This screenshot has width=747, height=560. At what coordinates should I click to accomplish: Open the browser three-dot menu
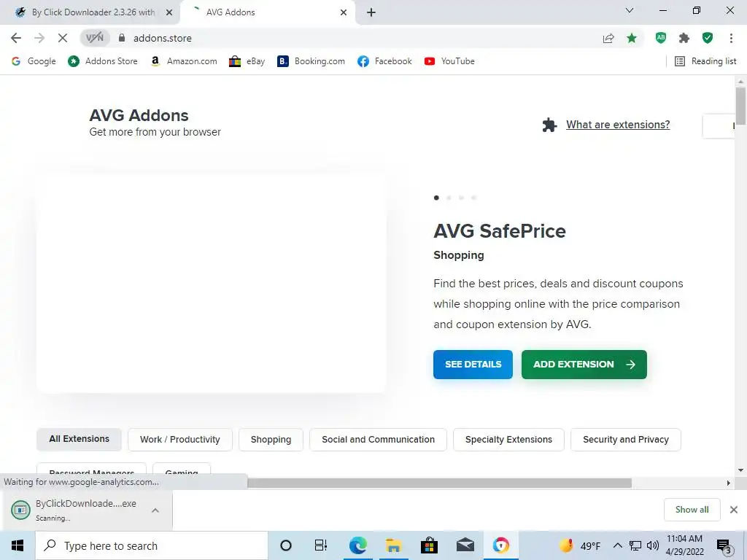point(731,38)
